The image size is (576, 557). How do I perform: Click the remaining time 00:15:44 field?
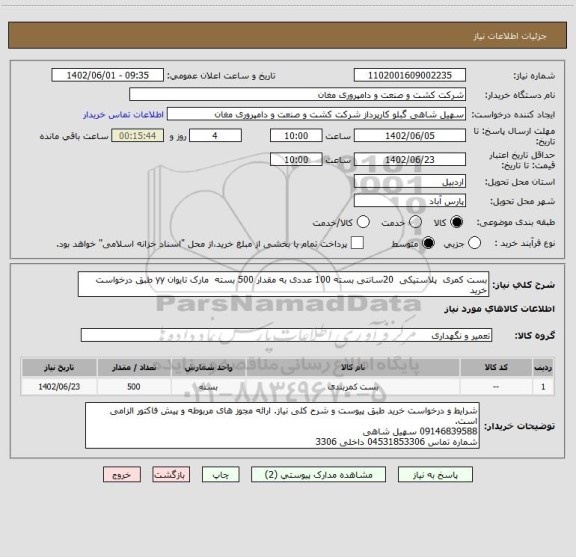tap(138, 136)
